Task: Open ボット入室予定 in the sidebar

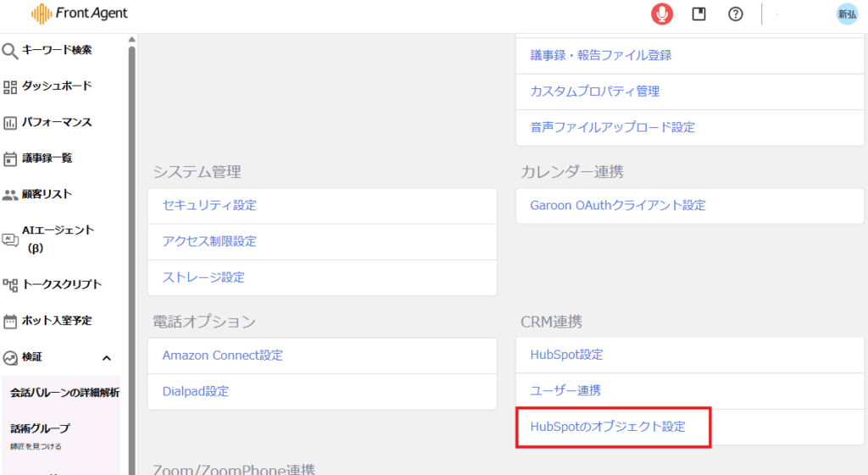Action: coord(57,321)
